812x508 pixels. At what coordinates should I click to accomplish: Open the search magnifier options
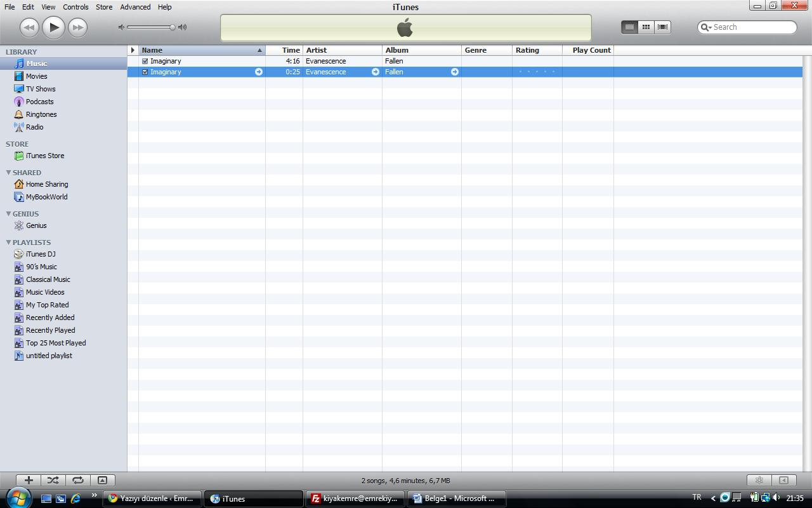(705, 27)
